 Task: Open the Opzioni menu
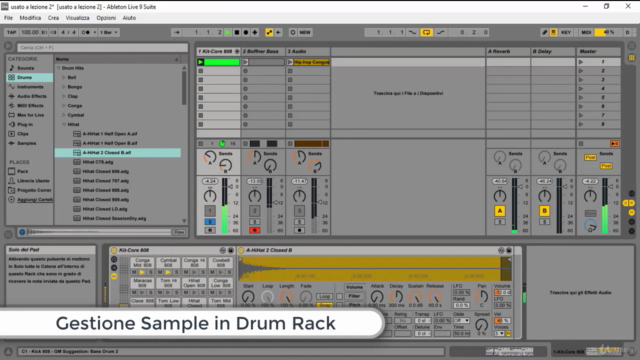[x=106, y=18]
